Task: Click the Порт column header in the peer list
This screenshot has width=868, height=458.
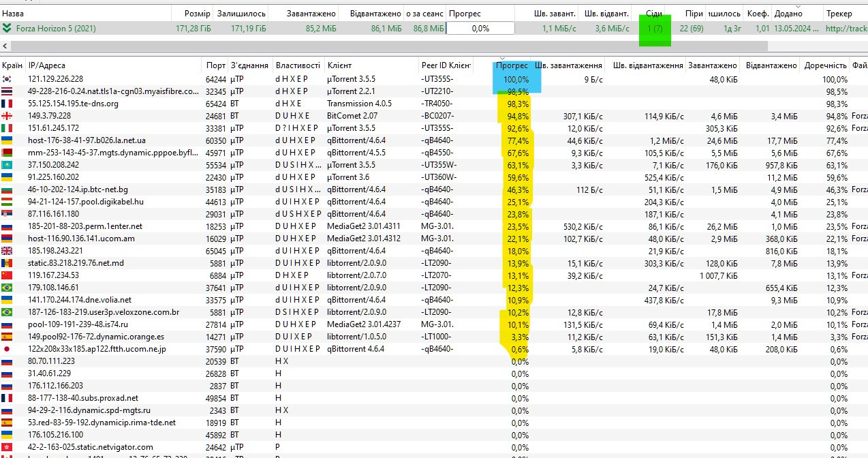Action: pos(215,65)
